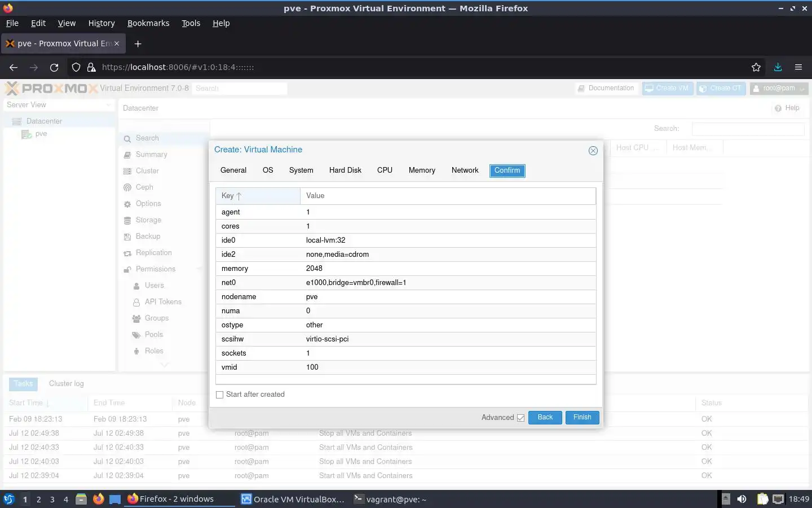Viewport: 812px width, 508px height.
Task: Open Users under Permissions
Action: (164, 286)
